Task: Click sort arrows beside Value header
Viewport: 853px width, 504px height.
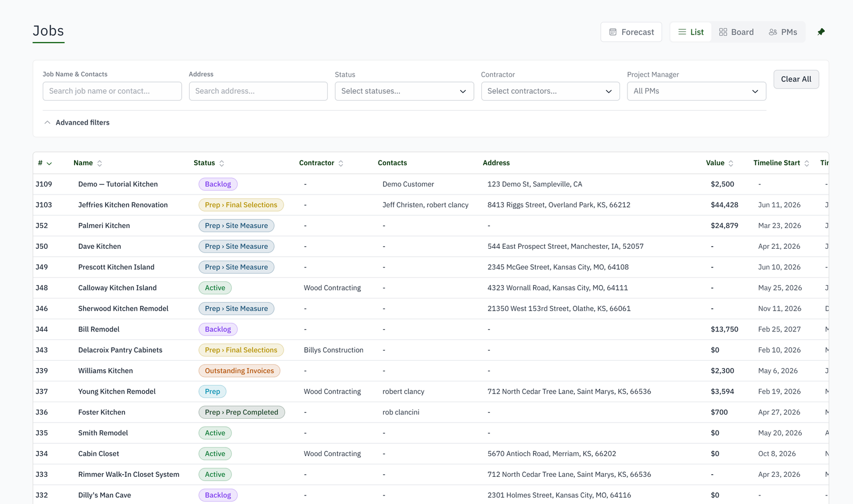Action: tap(731, 164)
